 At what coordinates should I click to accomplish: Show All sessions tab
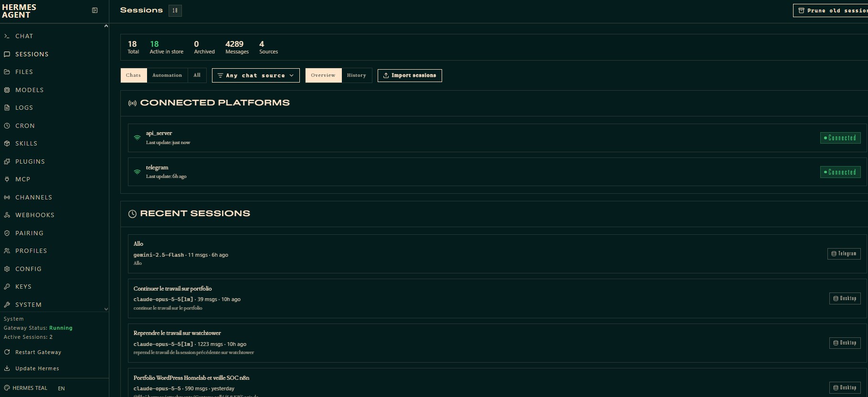pos(197,75)
